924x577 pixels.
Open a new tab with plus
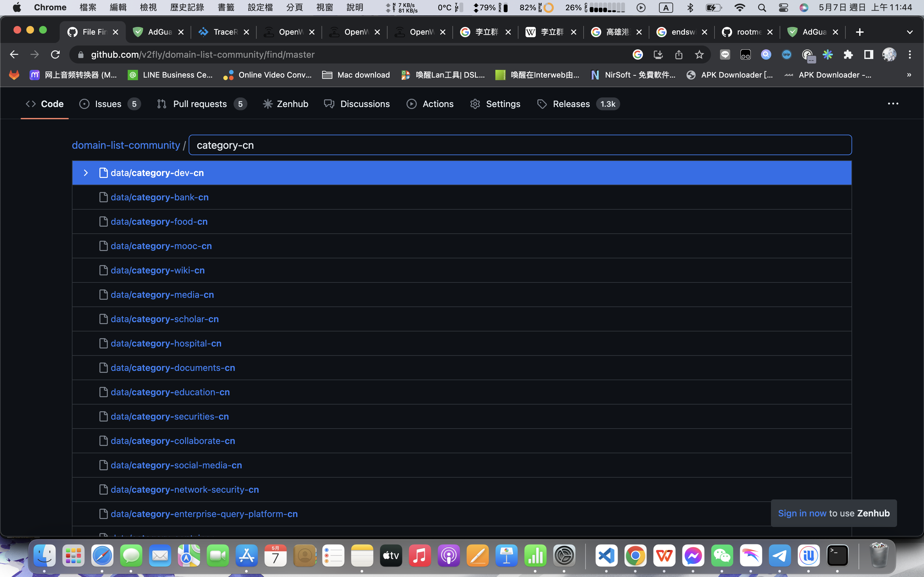click(860, 32)
